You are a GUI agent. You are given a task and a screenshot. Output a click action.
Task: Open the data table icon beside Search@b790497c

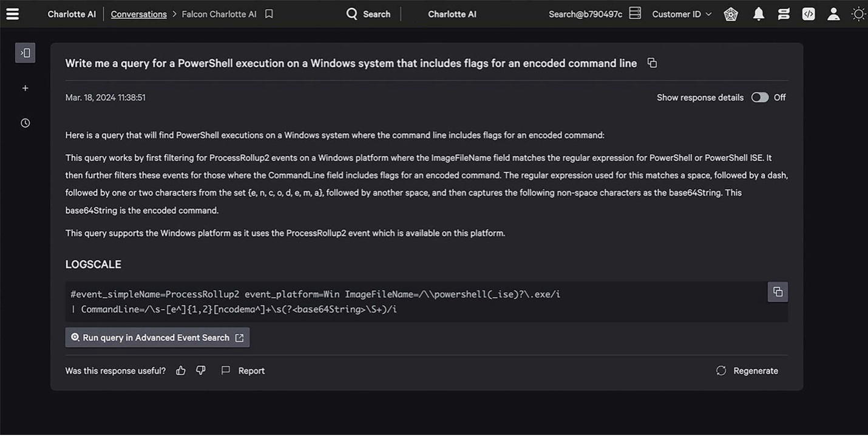pyautogui.click(x=635, y=13)
